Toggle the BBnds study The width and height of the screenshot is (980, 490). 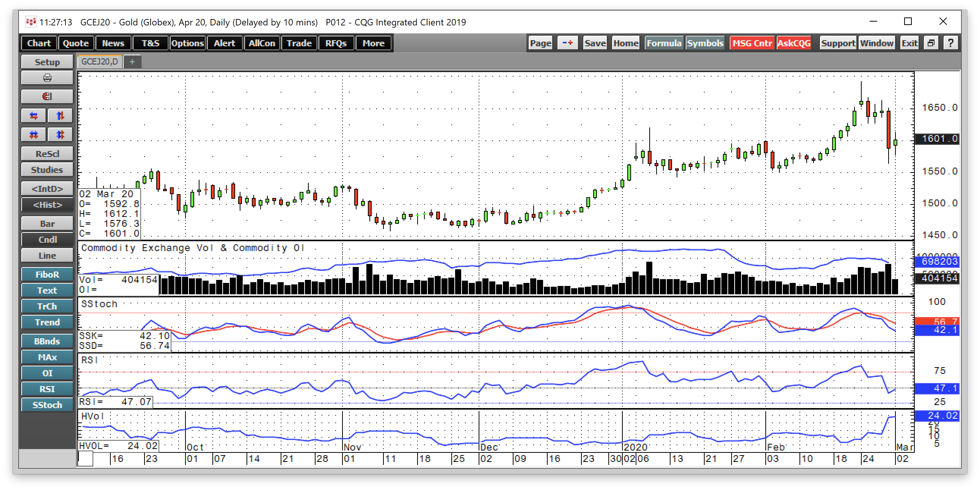pyautogui.click(x=47, y=341)
